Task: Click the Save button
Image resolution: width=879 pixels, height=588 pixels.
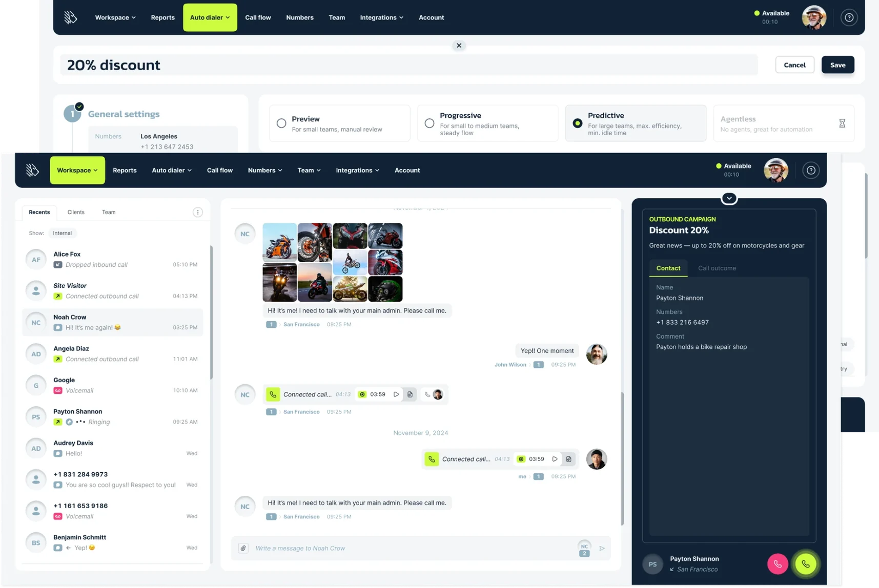Action: tap(837, 65)
